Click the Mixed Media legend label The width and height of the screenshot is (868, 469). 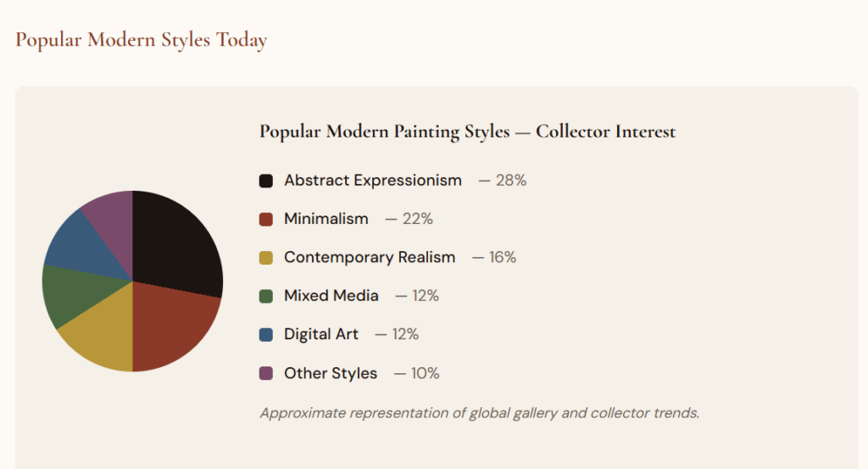(x=331, y=296)
